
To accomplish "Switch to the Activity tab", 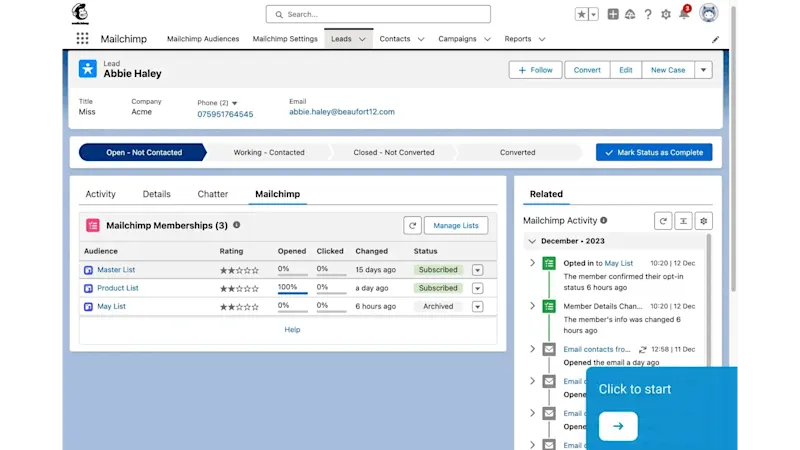I will (101, 194).
